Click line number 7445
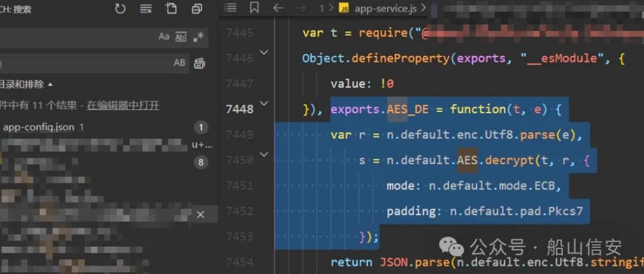Image resolution: width=644 pixels, height=274 pixels. tap(240, 33)
